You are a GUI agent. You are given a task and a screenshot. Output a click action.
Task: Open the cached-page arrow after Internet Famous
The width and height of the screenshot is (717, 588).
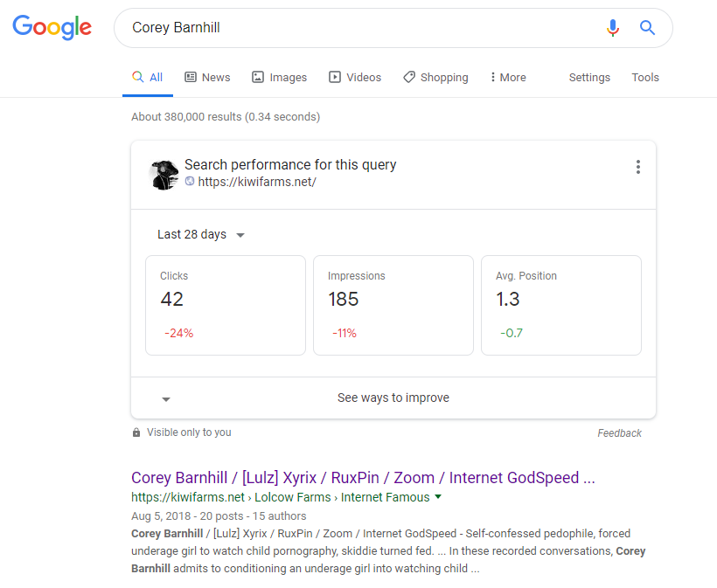click(438, 496)
